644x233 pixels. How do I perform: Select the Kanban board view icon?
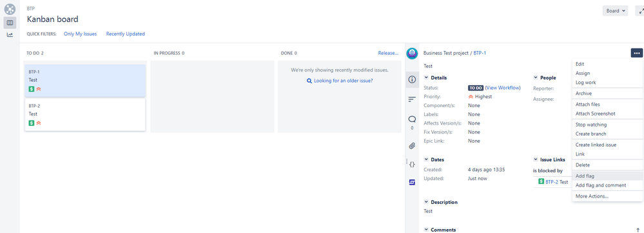(x=10, y=23)
